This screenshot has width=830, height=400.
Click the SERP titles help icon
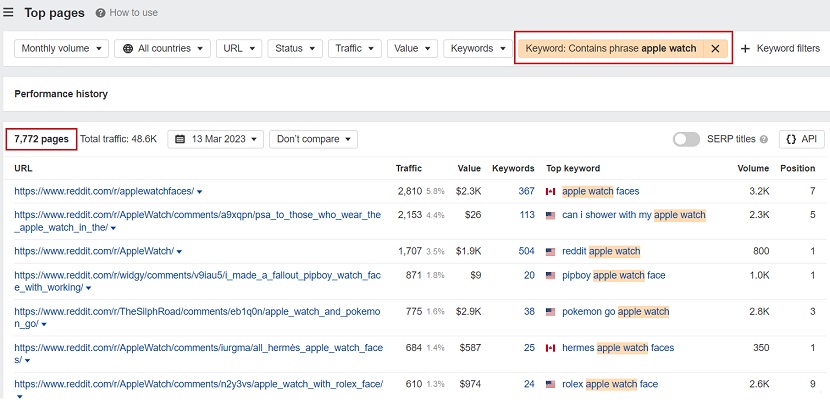pos(764,140)
